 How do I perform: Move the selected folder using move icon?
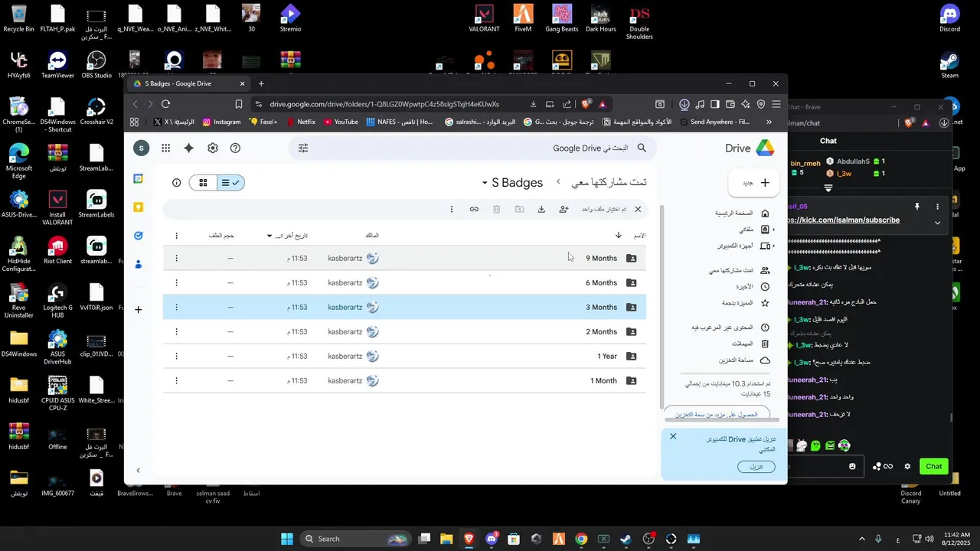click(519, 209)
